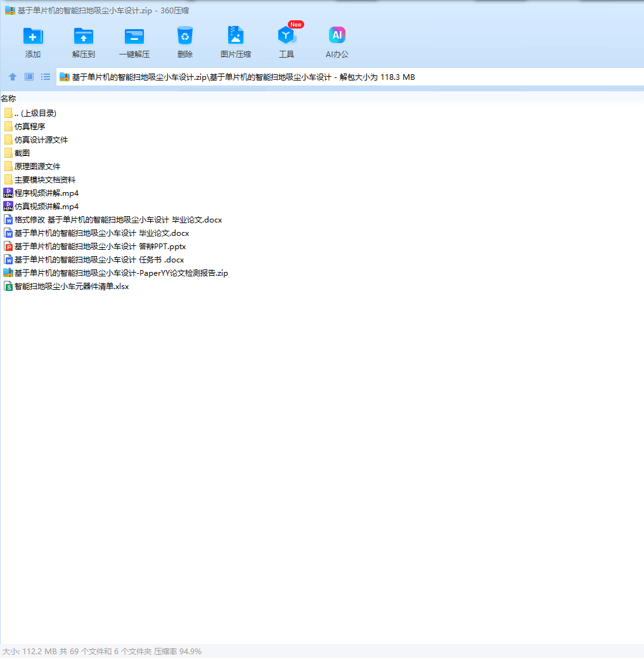The height and width of the screenshot is (658, 644).
Task: Select file 仿真视频讲解.mp4
Action: coord(46,207)
